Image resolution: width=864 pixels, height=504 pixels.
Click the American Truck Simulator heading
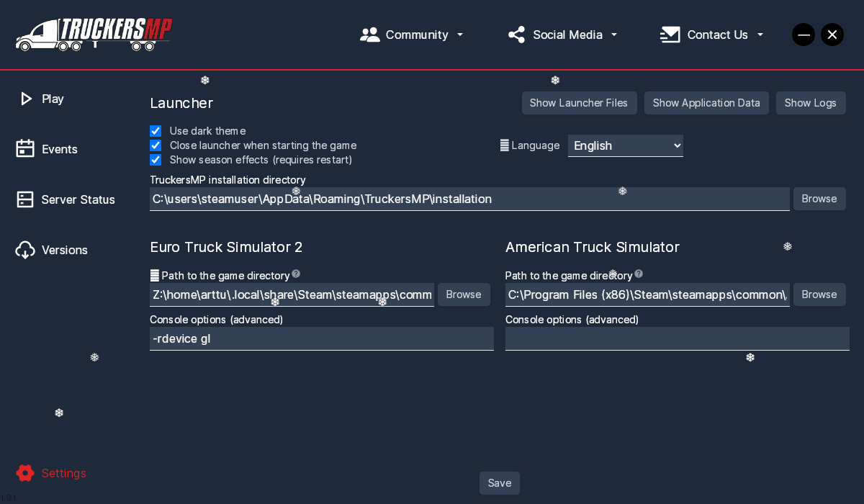(x=593, y=247)
